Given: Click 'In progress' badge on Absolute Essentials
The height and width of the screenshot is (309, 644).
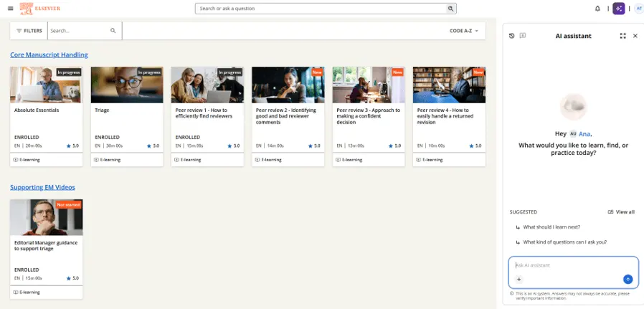Looking at the screenshot, I should pos(69,72).
